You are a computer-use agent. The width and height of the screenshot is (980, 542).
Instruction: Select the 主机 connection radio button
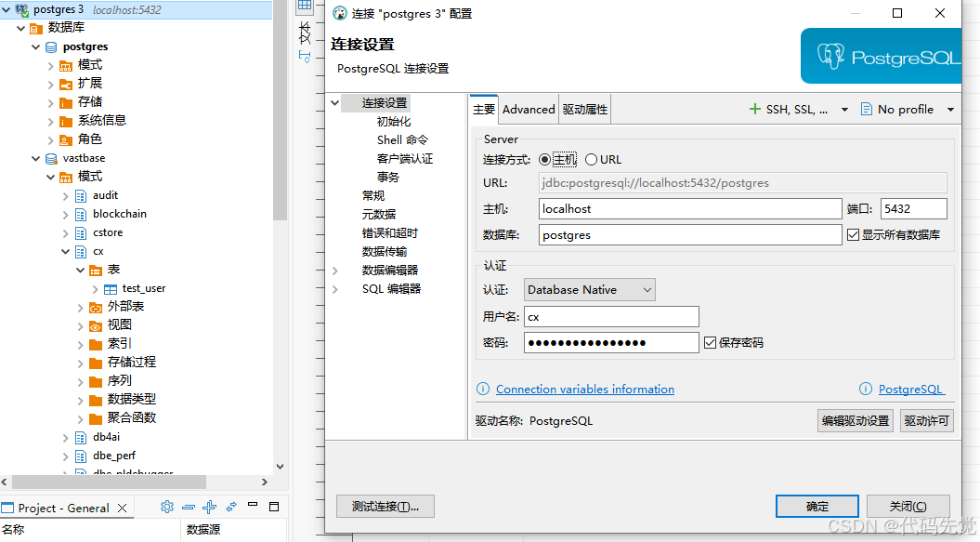pyautogui.click(x=544, y=160)
